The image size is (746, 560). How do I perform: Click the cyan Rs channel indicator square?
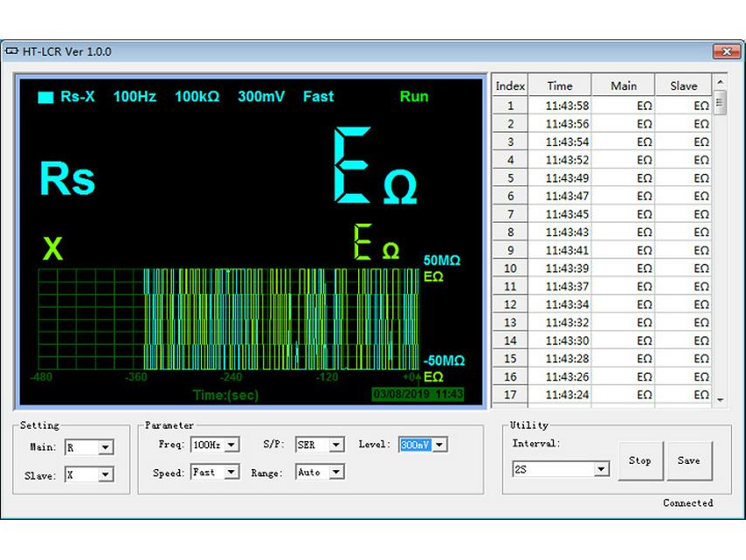[x=45, y=97]
